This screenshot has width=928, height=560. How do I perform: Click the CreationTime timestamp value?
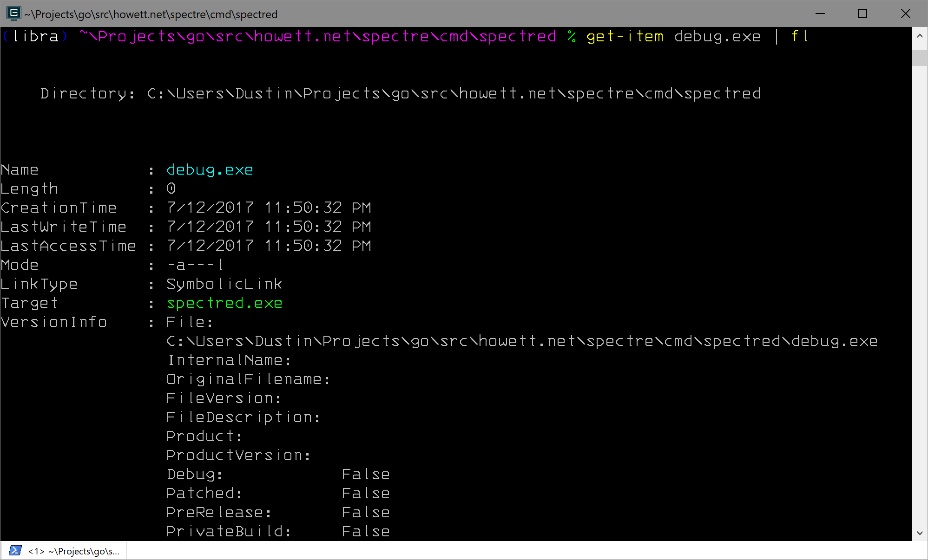click(269, 208)
